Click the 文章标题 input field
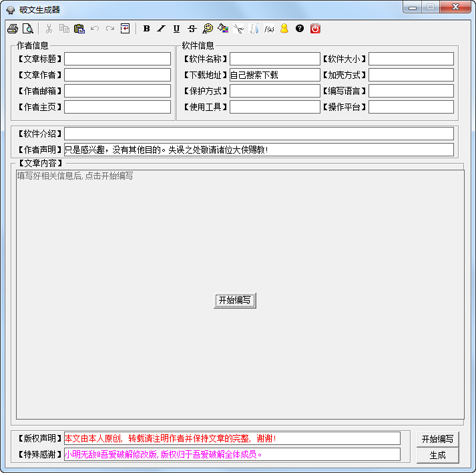The width and height of the screenshot is (476, 473). tap(117, 59)
